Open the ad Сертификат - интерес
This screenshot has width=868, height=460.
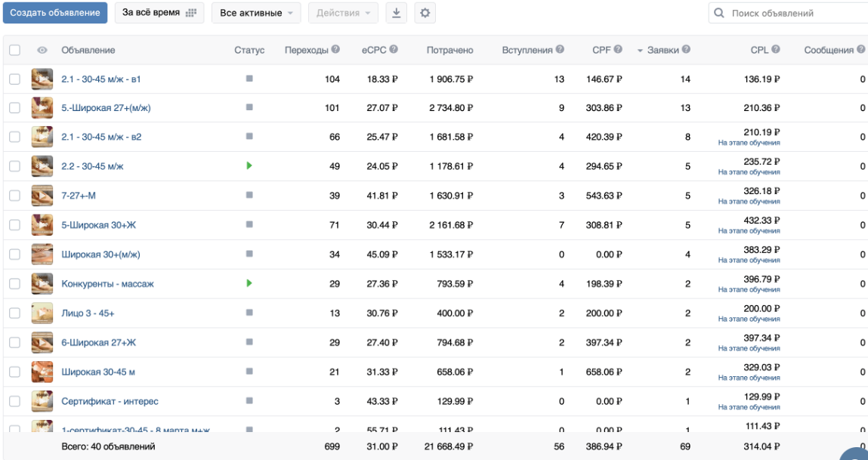coord(110,400)
